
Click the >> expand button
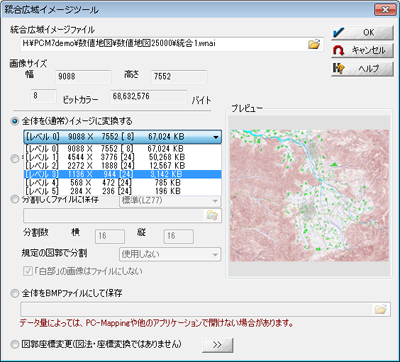pyautogui.click(x=218, y=345)
